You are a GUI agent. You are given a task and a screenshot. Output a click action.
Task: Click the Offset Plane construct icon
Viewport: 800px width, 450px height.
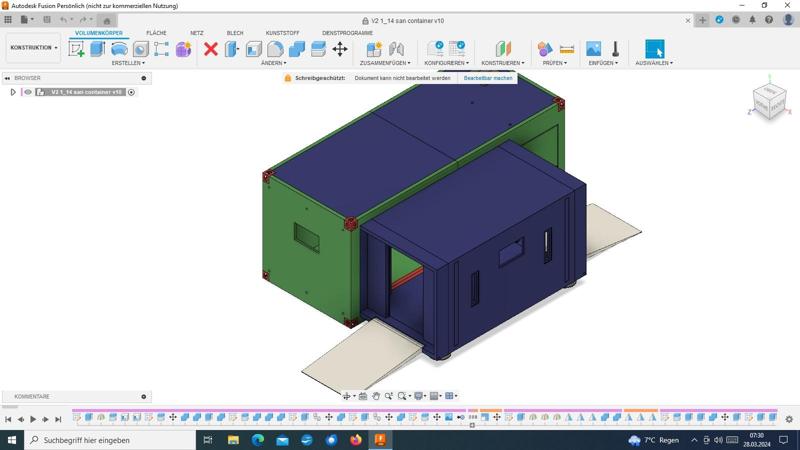coord(503,49)
